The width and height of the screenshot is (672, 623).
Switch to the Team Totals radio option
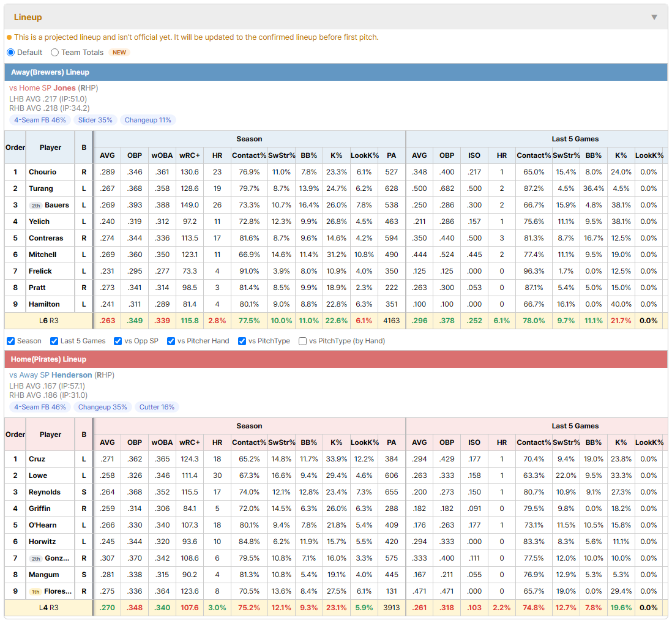click(x=54, y=52)
